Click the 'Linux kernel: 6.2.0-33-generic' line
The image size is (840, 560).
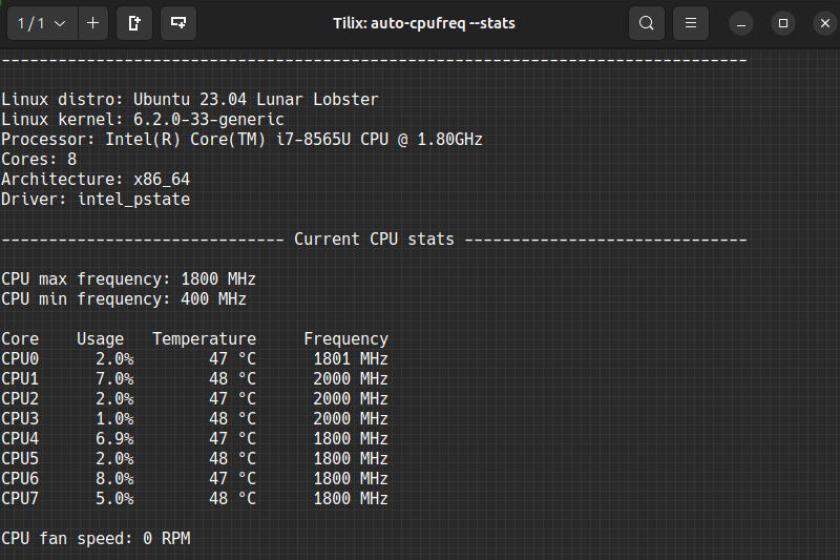pos(142,120)
